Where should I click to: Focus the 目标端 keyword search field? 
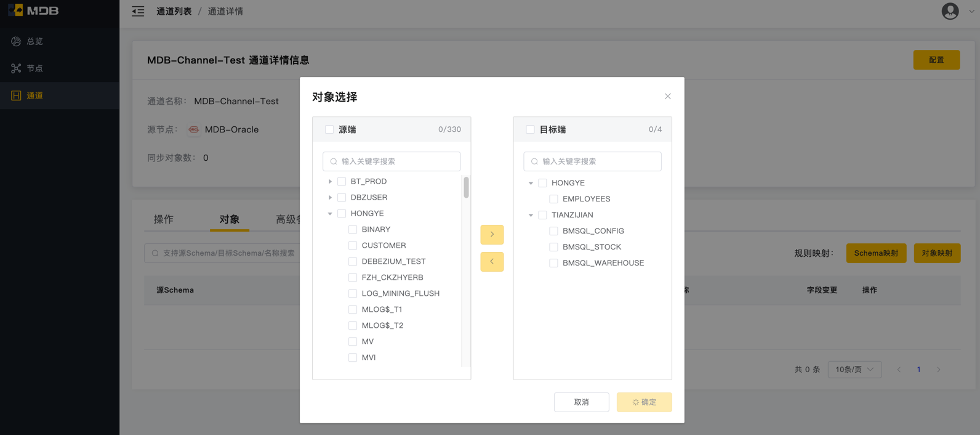pyautogui.click(x=592, y=161)
